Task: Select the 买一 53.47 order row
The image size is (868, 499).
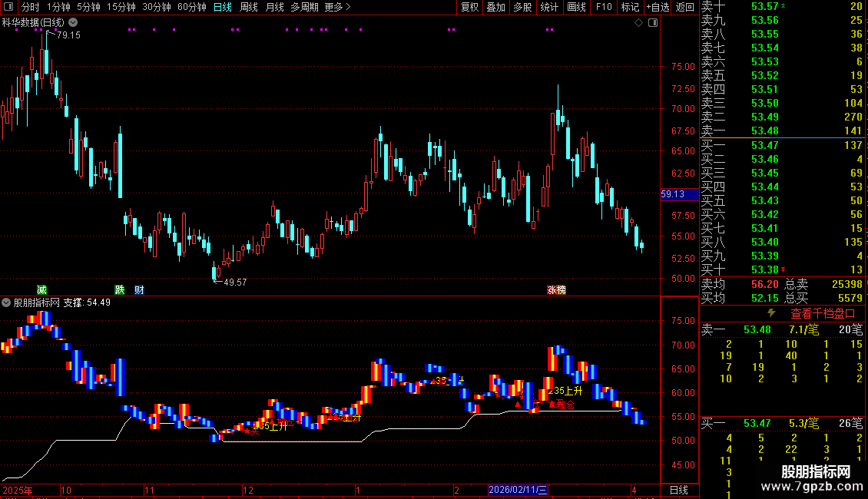Action: pyautogui.click(x=782, y=145)
